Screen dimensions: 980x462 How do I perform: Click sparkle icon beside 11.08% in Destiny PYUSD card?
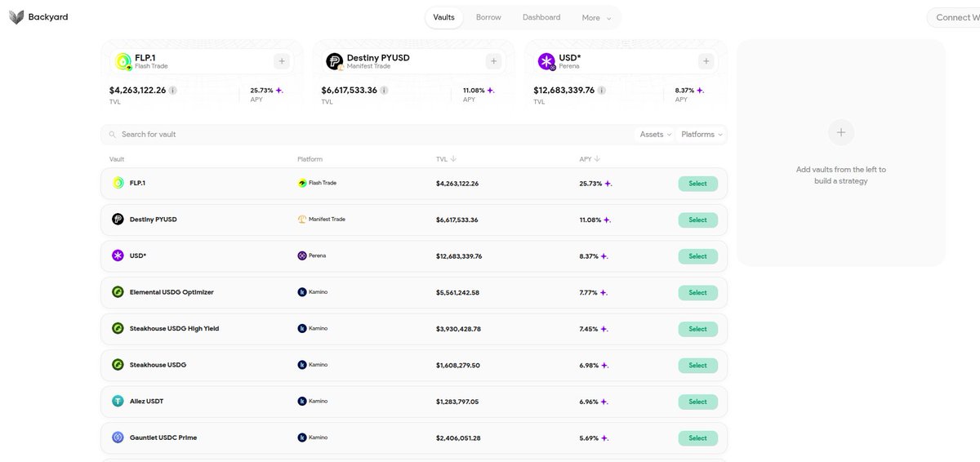coord(492,91)
